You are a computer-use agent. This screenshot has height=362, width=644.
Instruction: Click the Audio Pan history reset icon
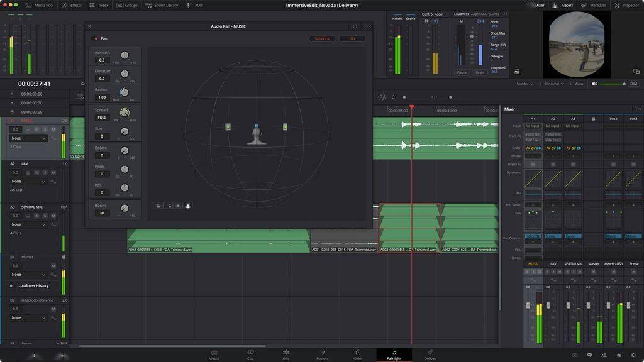(355, 26)
